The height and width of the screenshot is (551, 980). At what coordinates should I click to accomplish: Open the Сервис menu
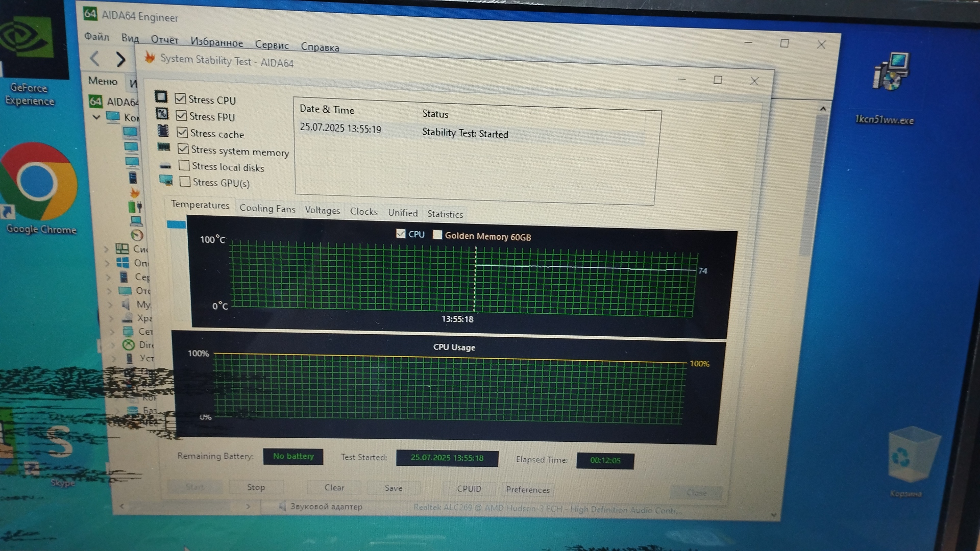coord(272,45)
